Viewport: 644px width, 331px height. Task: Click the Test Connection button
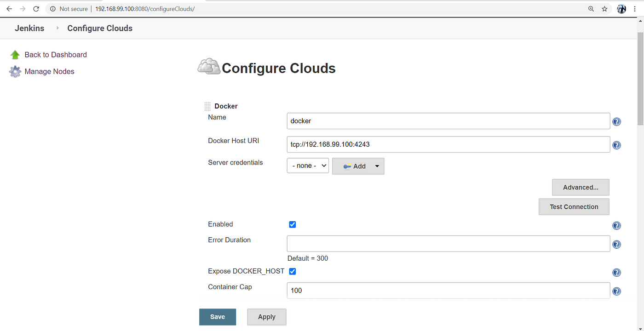(x=574, y=207)
